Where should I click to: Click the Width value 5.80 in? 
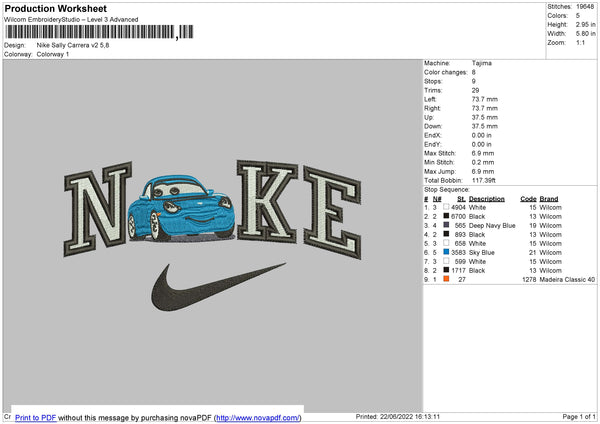click(x=585, y=34)
